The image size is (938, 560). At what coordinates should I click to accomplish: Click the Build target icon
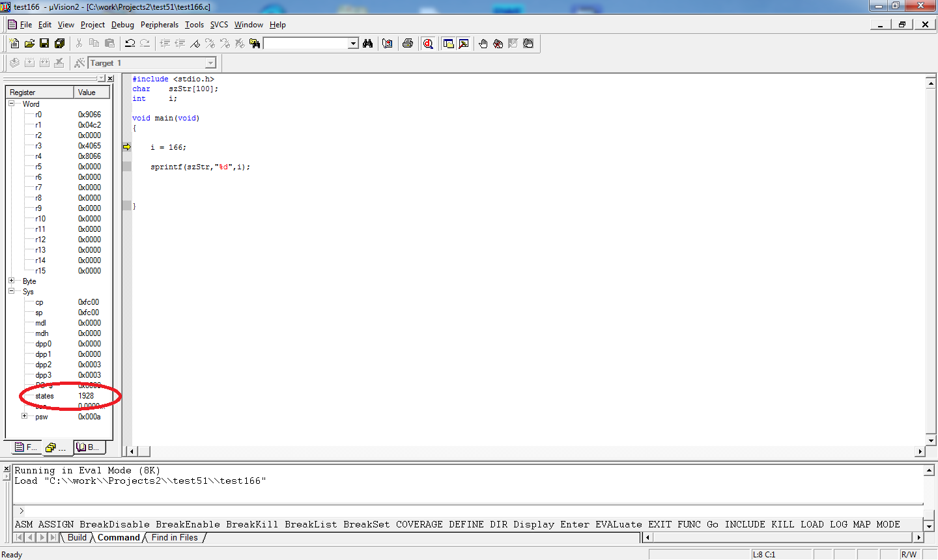(29, 63)
